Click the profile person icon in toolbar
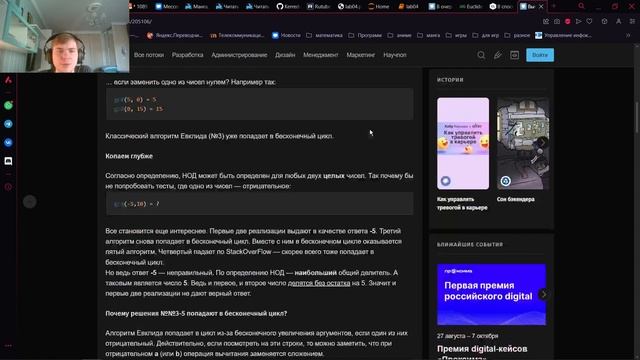This screenshot has height=360, width=640. 618,21
